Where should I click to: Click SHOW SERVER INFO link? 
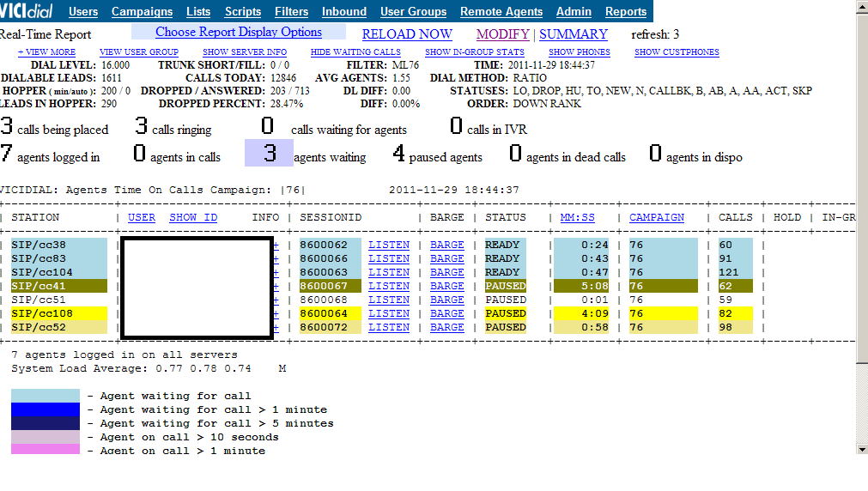245,52
